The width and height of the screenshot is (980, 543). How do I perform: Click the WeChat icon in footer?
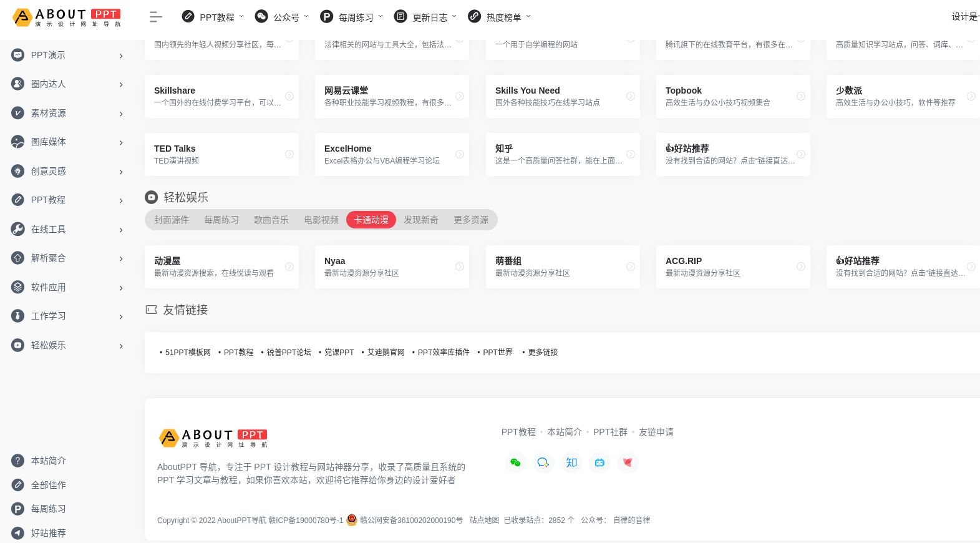[x=515, y=462]
